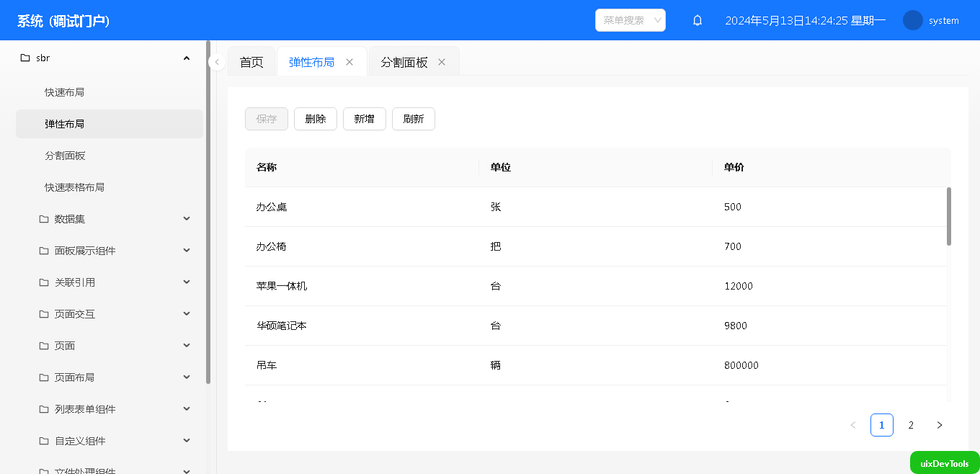This screenshot has width=980, height=474.
Task: Collapse the sidebar with arrow handle
Action: (x=217, y=62)
